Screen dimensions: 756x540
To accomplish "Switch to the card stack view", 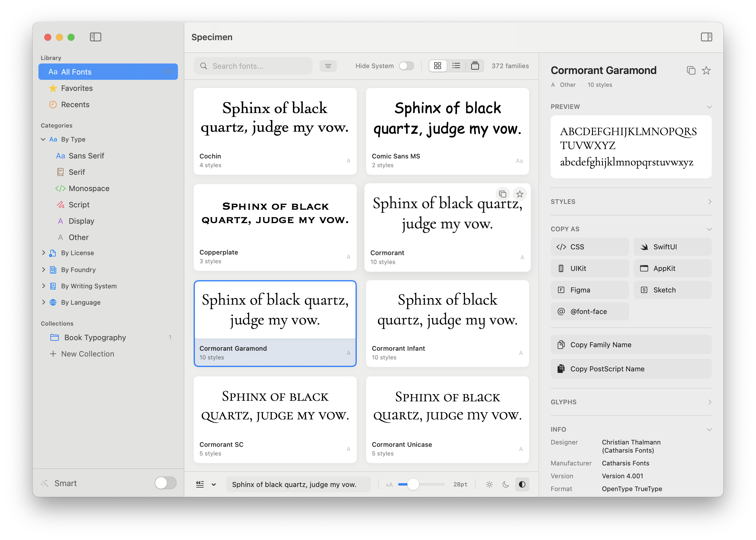I will [x=475, y=66].
